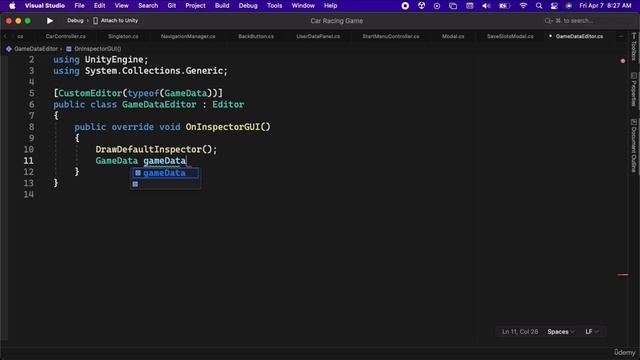Click the volume icon in menu bar
The image size is (640, 360).
coord(486,6)
